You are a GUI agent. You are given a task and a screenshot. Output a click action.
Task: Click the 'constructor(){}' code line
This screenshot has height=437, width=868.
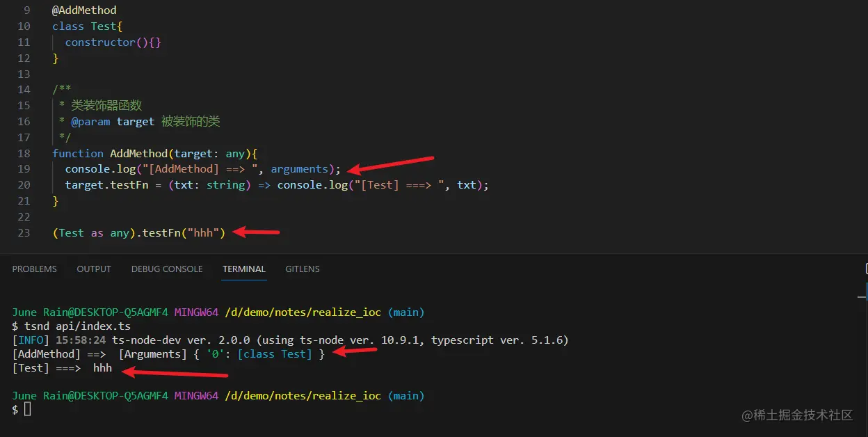(113, 42)
